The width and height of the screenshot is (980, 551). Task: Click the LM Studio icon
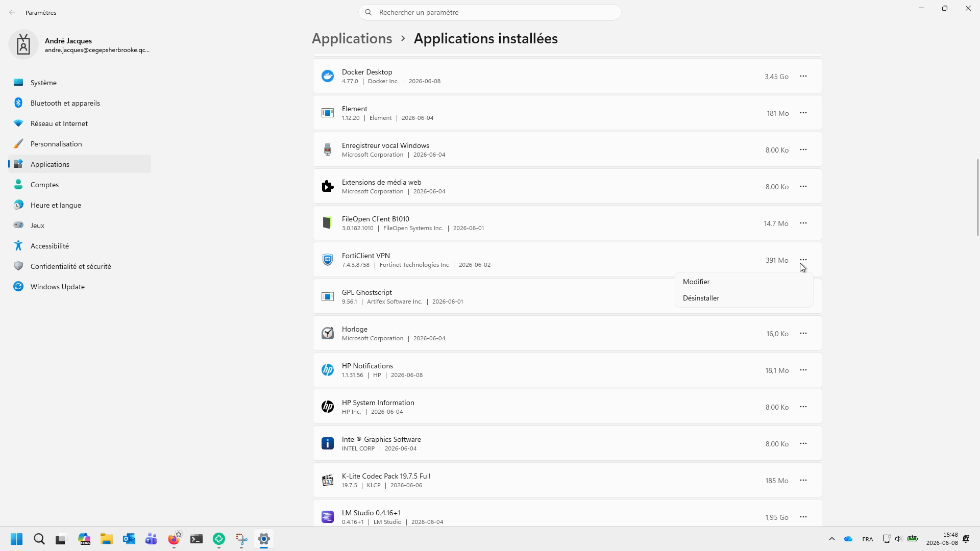[328, 517]
